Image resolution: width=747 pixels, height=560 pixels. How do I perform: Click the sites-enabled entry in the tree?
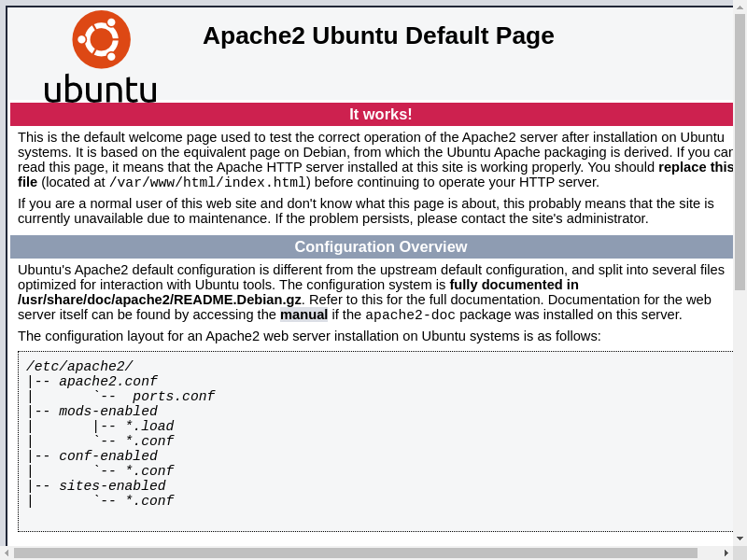pos(112,486)
